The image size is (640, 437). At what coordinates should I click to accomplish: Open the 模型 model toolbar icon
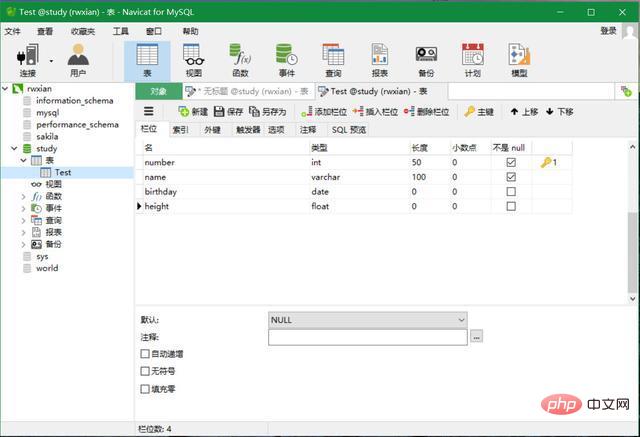tap(519, 60)
